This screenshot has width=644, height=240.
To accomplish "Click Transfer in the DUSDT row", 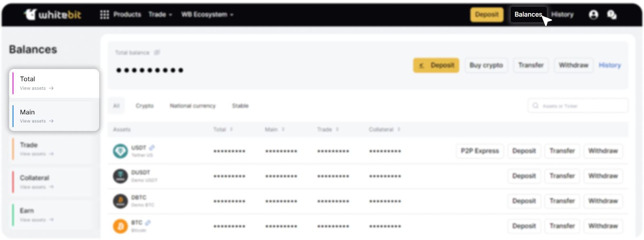I will tap(562, 176).
